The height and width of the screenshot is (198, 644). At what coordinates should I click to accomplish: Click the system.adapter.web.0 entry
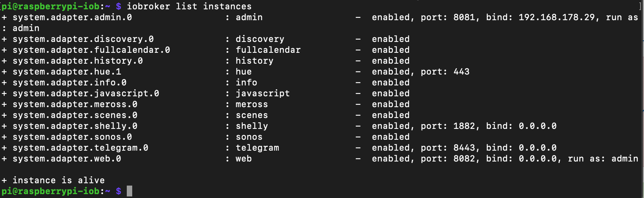(x=67, y=158)
